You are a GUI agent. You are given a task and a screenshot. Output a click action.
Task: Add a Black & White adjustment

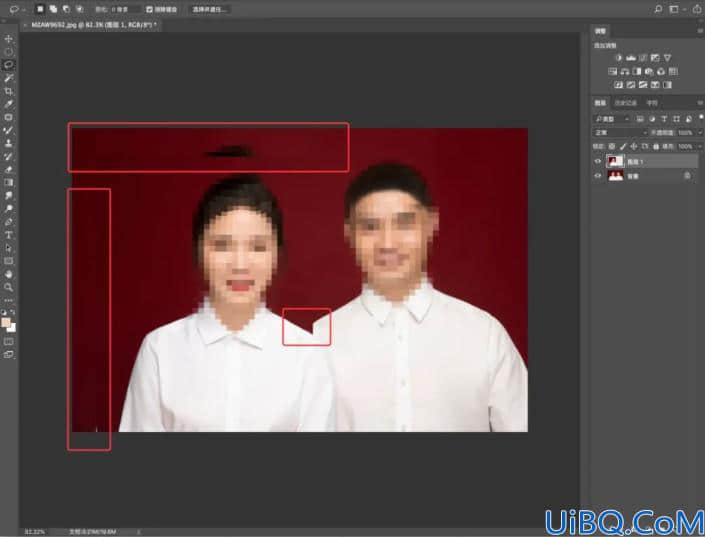tap(637, 71)
